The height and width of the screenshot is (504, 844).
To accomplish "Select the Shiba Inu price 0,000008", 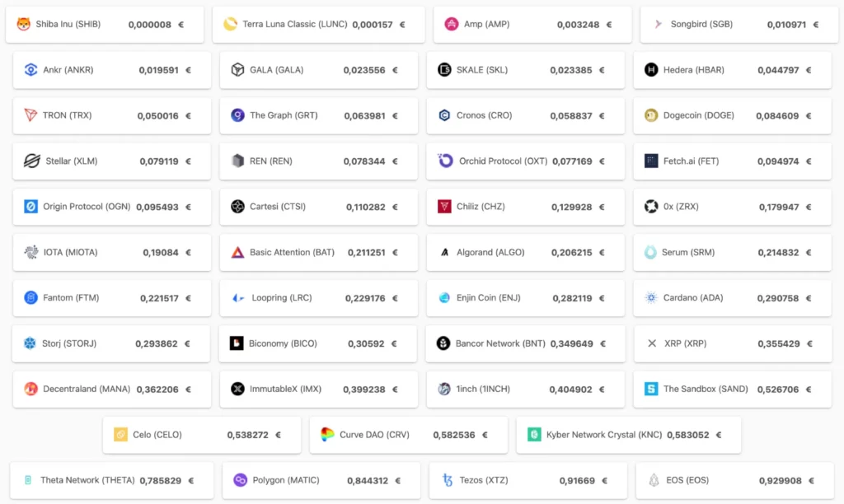I will (150, 25).
